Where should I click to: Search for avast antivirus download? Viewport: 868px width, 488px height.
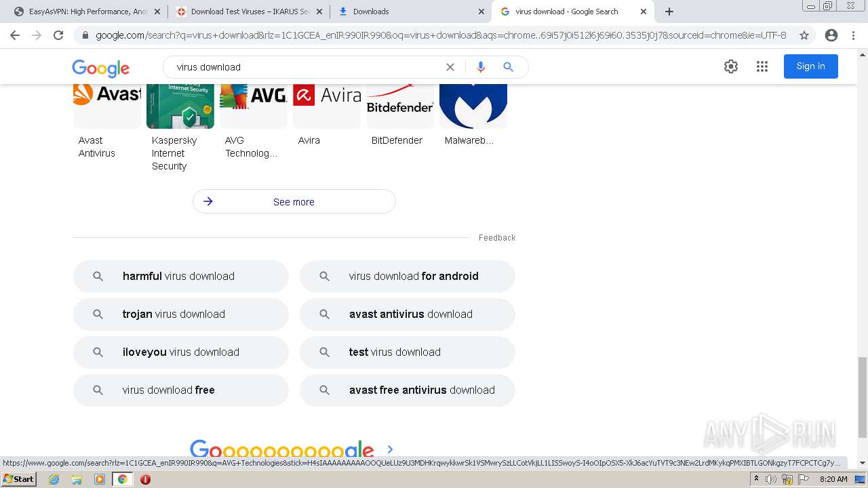[x=408, y=314]
